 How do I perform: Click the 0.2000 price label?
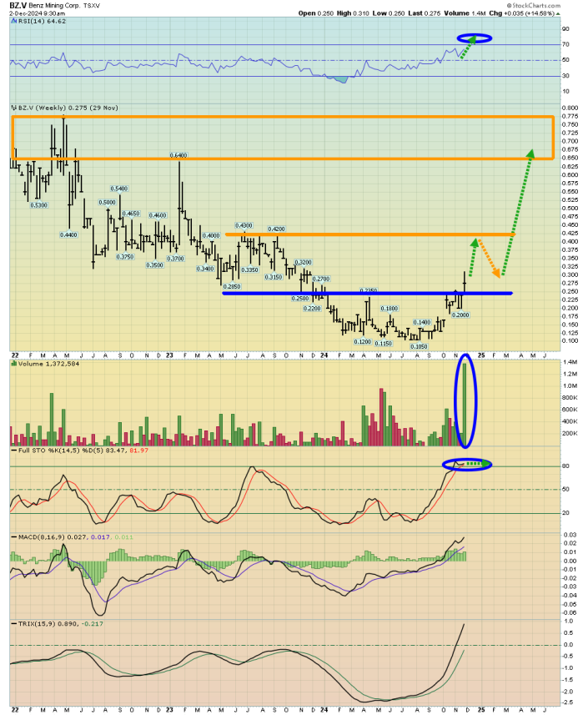460,315
